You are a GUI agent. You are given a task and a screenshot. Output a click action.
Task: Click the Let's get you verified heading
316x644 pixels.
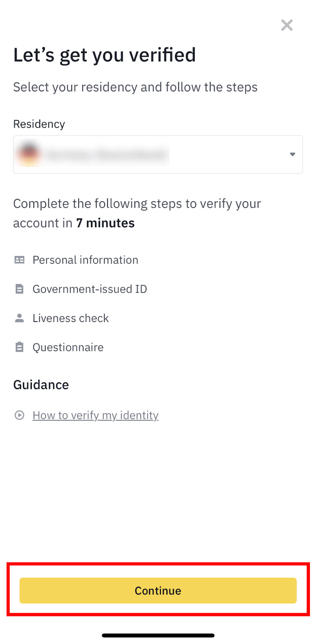[104, 55]
